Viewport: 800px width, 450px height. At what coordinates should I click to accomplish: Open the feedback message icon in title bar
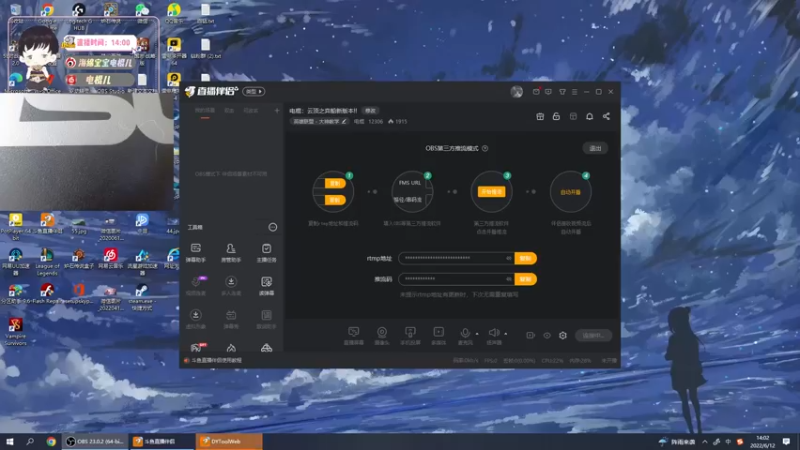point(548,92)
